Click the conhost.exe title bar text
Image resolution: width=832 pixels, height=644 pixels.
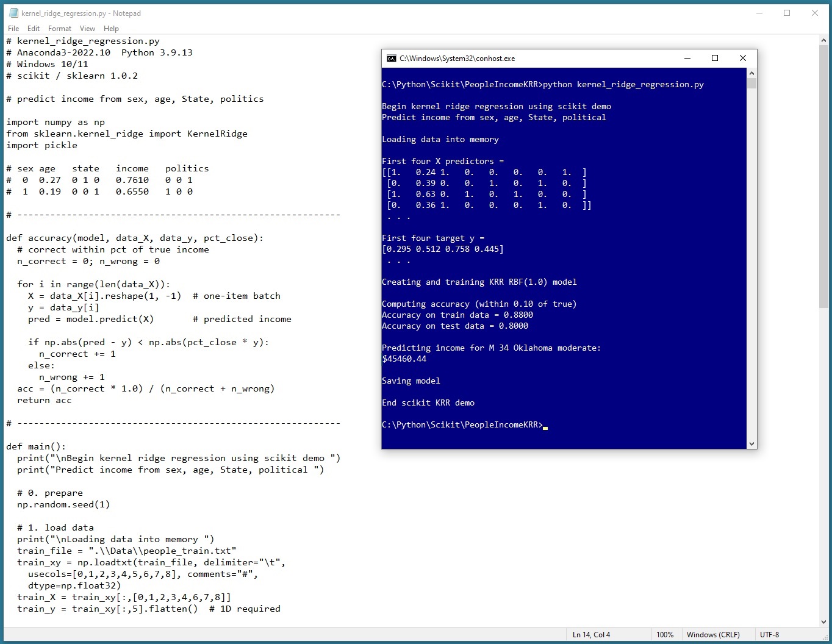(x=457, y=59)
